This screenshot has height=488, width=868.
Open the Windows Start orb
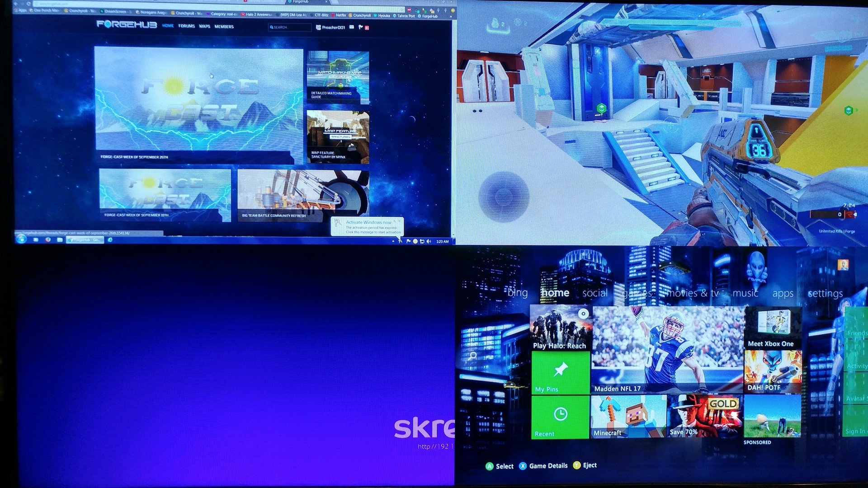21,239
